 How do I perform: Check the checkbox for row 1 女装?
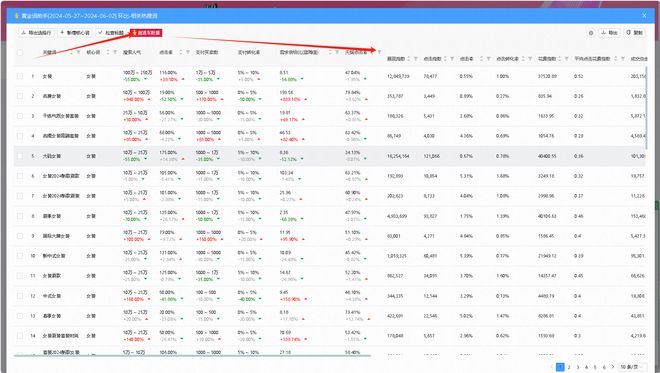click(20, 76)
